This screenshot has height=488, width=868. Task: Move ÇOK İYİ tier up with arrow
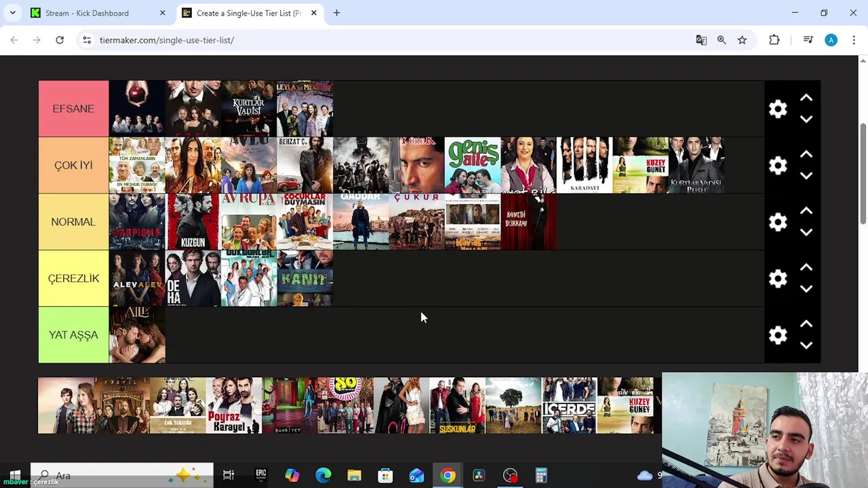pos(806,155)
